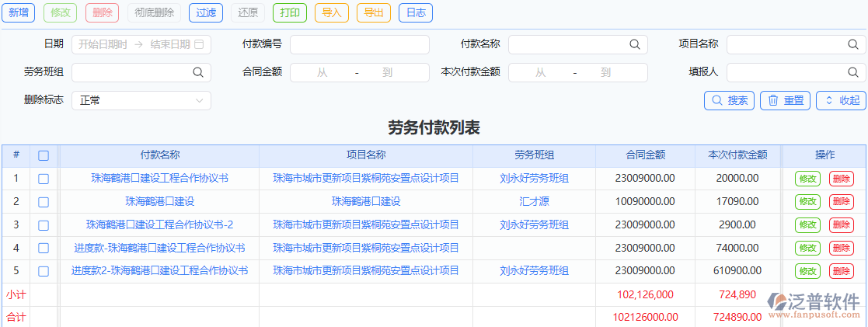This screenshot has width=868, height=327.
Task: Click 删除 in row 3 操作 column
Action: [842, 225]
